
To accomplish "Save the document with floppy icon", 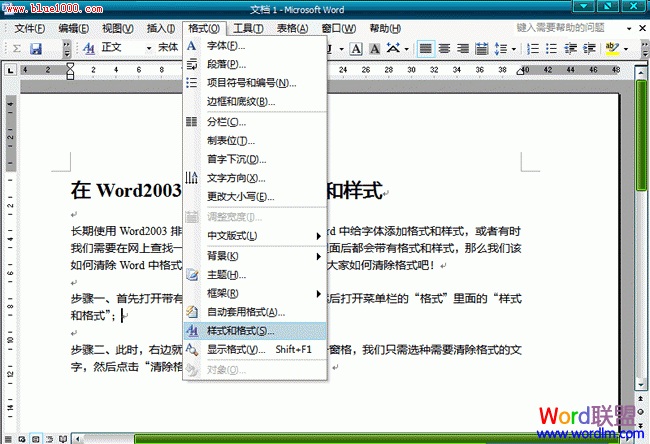I will [36, 49].
